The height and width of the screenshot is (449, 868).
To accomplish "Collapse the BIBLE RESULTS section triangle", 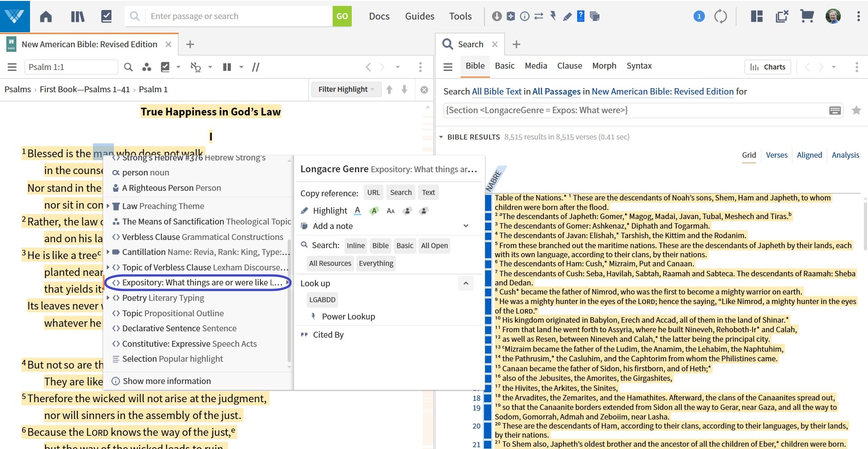I will point(440,137).
